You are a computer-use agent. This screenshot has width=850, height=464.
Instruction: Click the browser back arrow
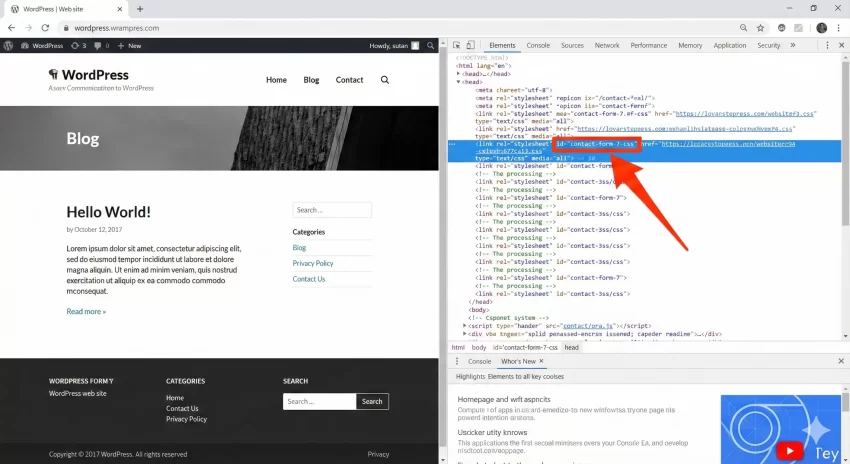(x=11, y=28)
